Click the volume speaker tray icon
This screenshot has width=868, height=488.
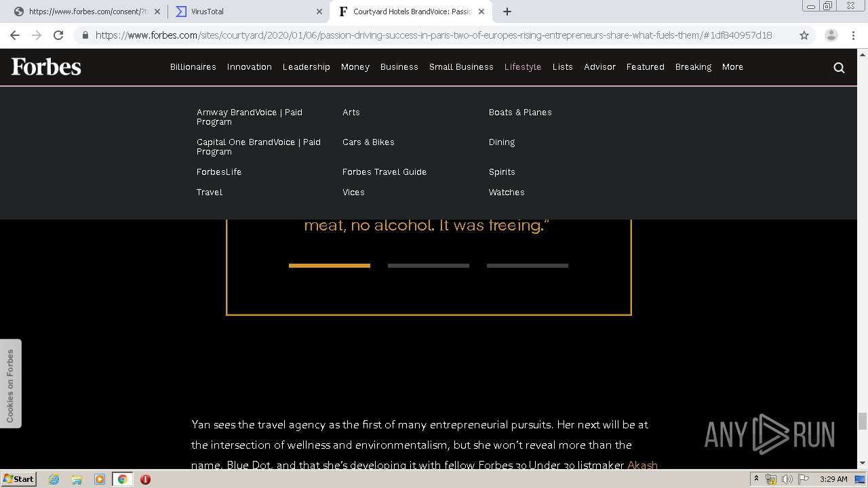click(x=787, y=479)
